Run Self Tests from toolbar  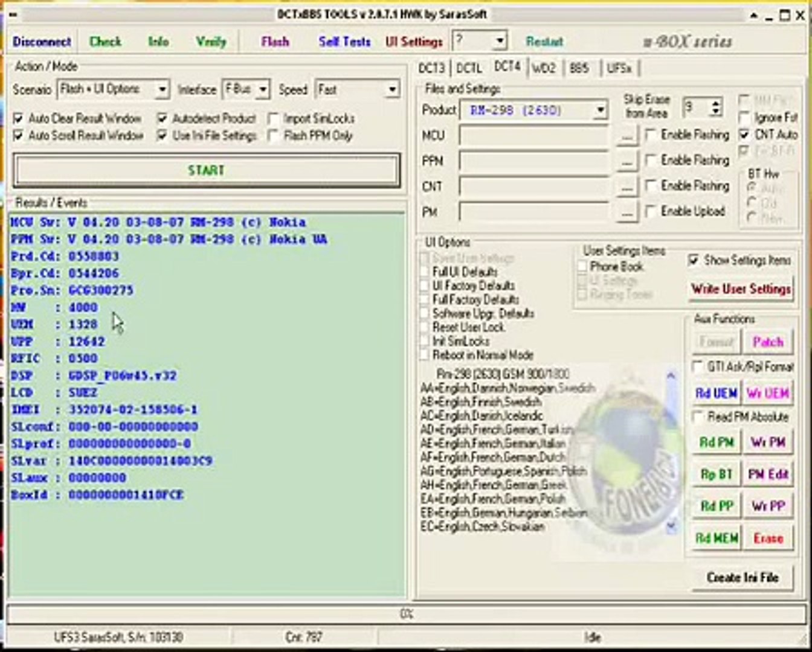point(344,42)
